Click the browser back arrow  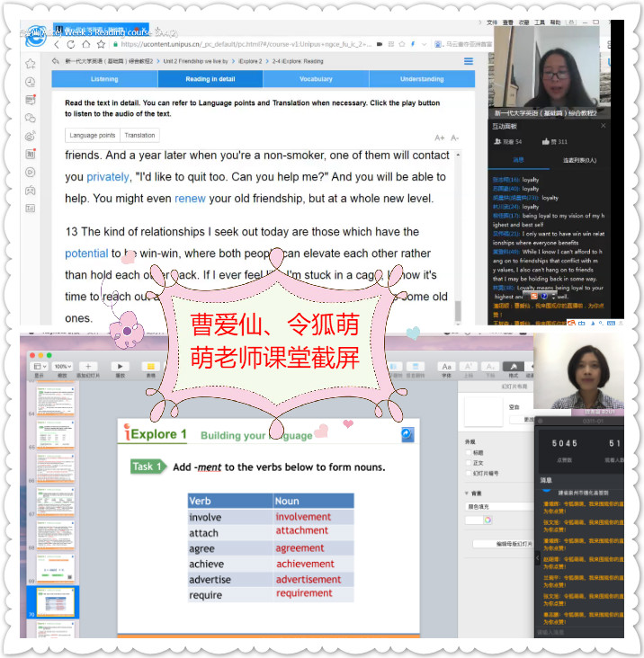57,43
